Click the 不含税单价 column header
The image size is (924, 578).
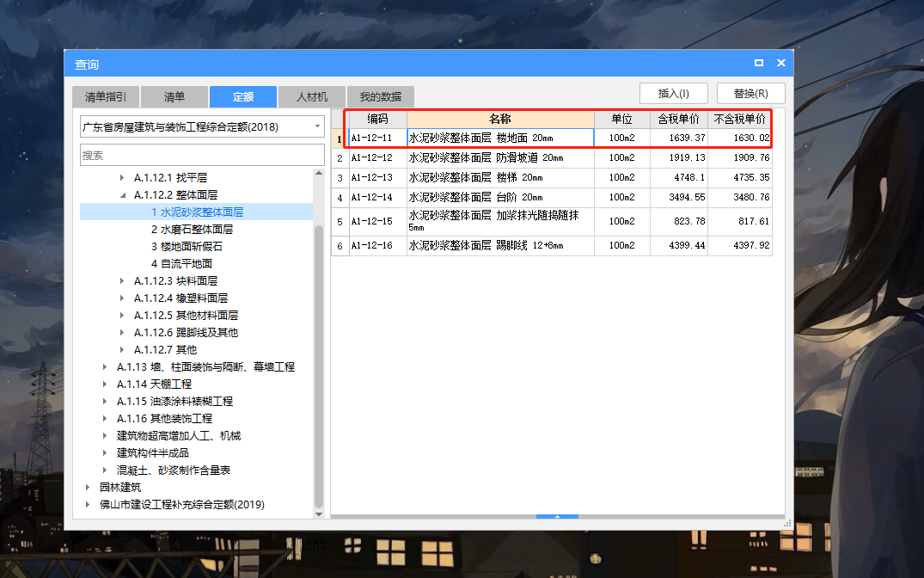click(740, 120)
